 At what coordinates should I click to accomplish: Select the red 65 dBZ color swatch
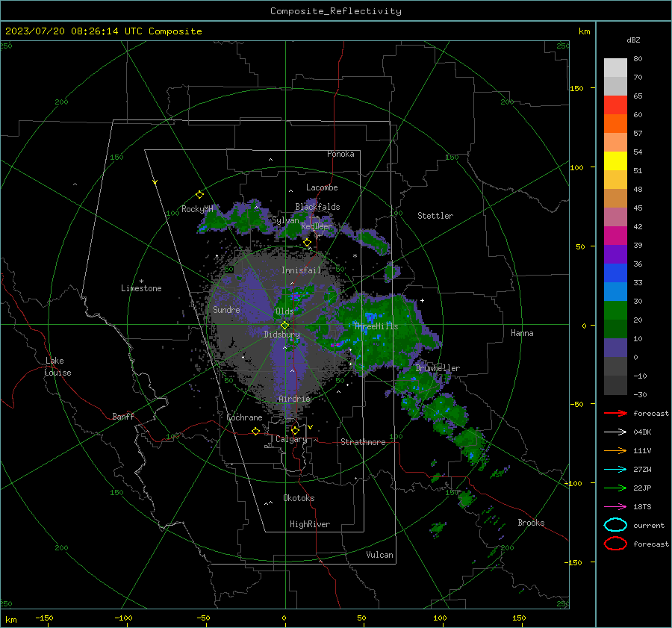615,105
